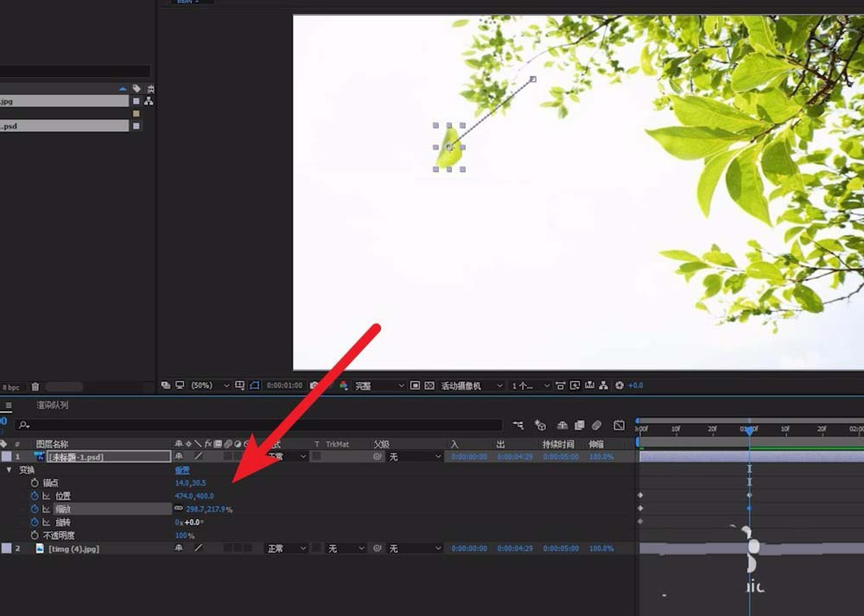Open the fast previews icon
This screenshot has width=864, height=616.
click(x=575, y=385)
